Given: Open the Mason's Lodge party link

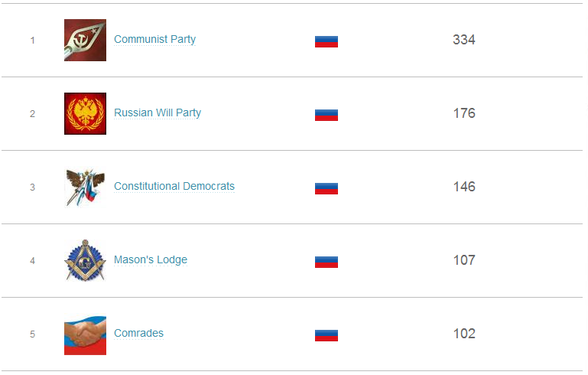Looking at the screenshot, I should coord(150,259).
